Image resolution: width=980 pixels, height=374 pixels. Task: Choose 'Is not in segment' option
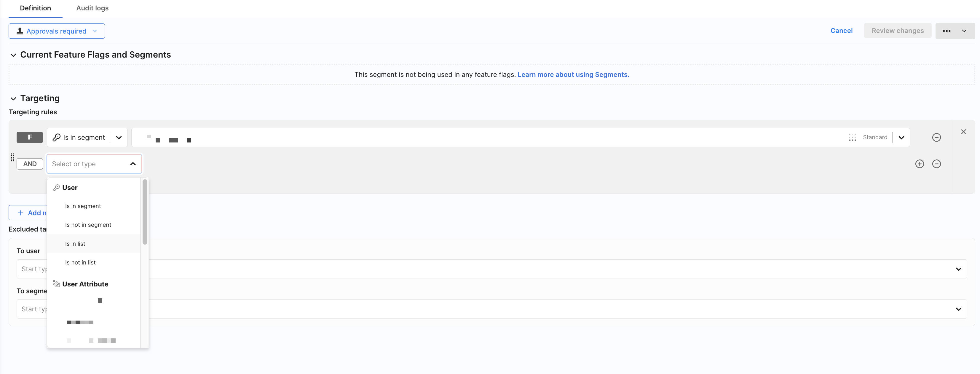[x=88, y=225]
